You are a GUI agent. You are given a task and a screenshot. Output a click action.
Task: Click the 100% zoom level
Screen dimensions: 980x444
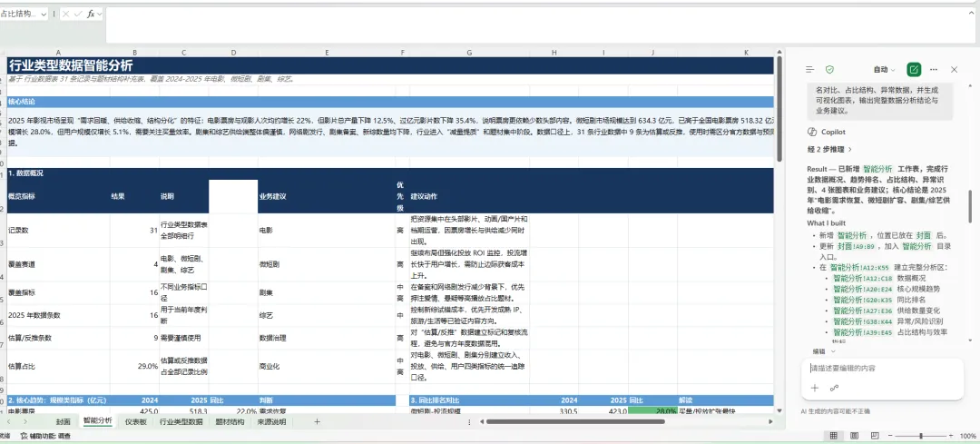[x=967, y=436]
